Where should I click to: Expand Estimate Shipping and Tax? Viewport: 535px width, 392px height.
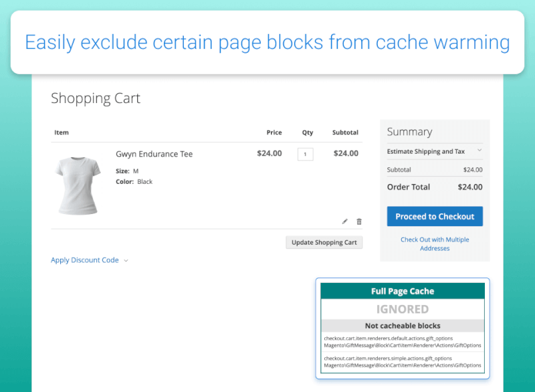point(426,152)
